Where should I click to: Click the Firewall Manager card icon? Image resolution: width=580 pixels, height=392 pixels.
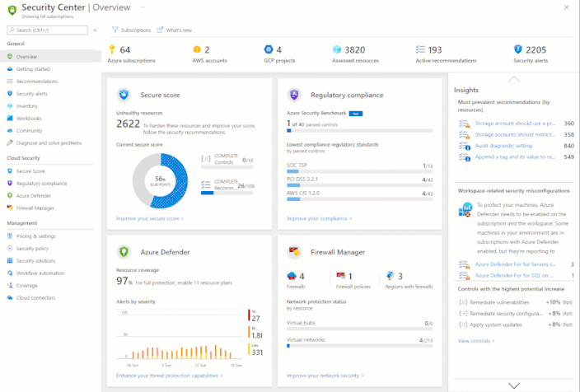294,252
